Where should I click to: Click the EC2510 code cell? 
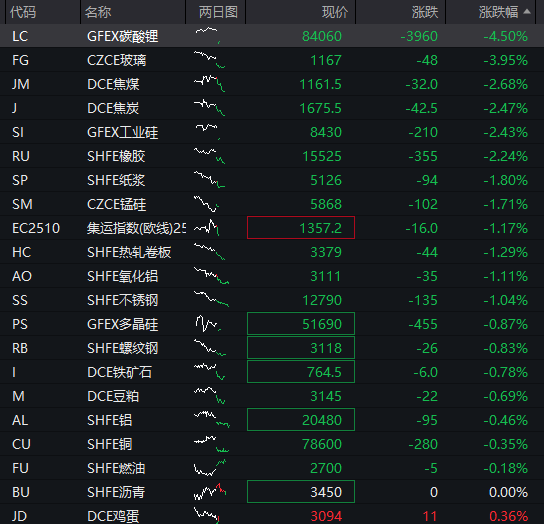pyautogui.click(x=36, y=228)
